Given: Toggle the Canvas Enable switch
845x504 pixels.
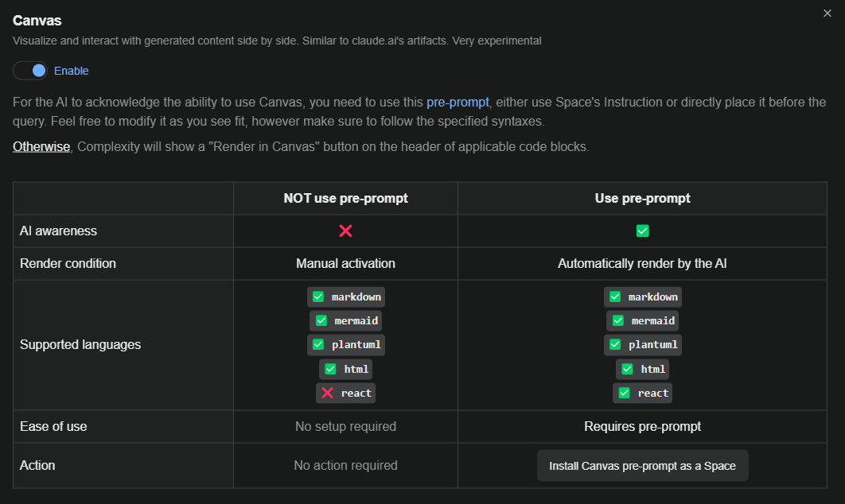Looking at the screenshot, I should tap(30, 71).
